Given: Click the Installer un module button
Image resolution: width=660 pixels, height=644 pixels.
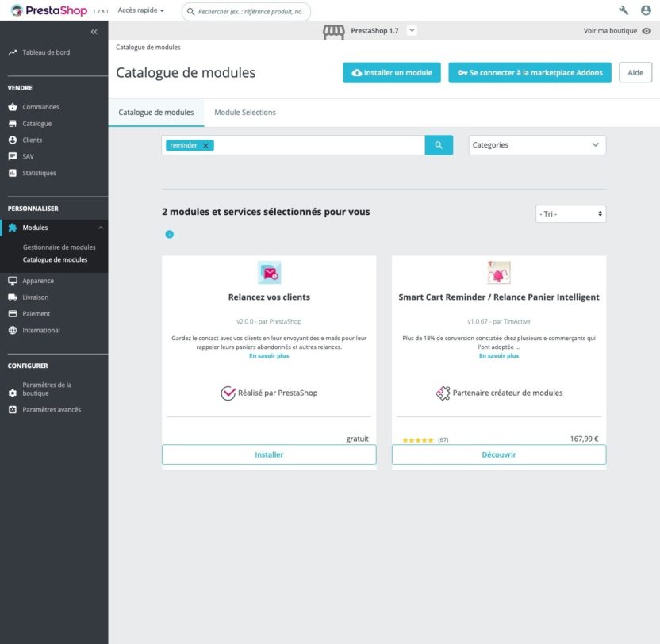Looking at the screenshot, I should tap(389, 72).
